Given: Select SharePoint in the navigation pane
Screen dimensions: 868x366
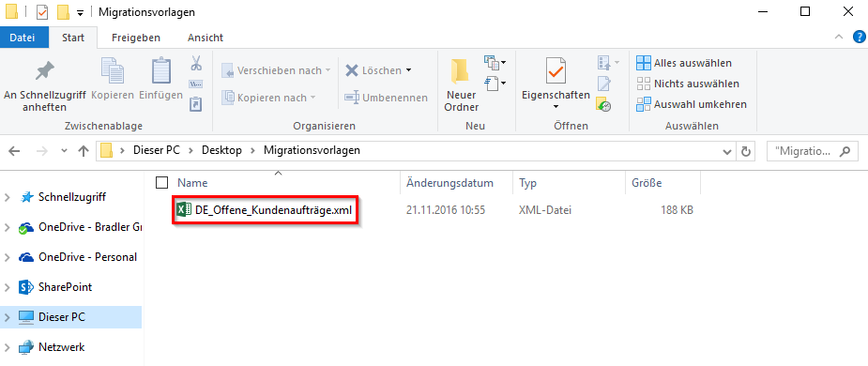Looking at the screenshot, I should coord(66,287).
